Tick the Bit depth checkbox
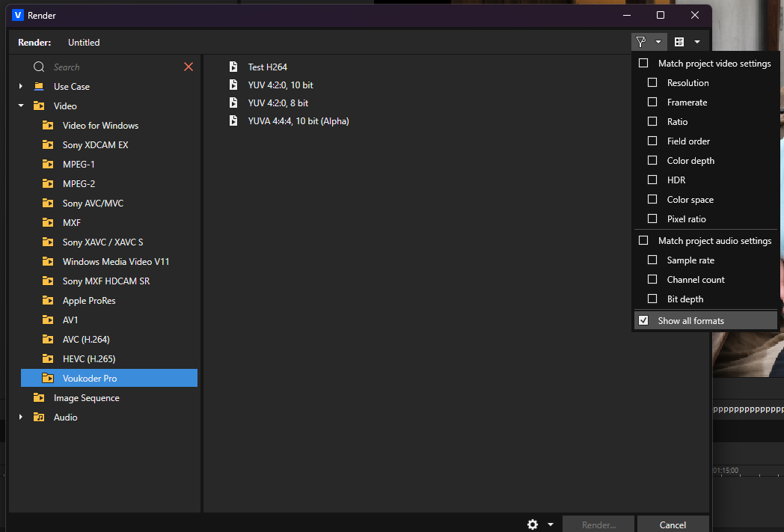Image resolution: width=784 pixels, height=532 pixels. point(652,299)
